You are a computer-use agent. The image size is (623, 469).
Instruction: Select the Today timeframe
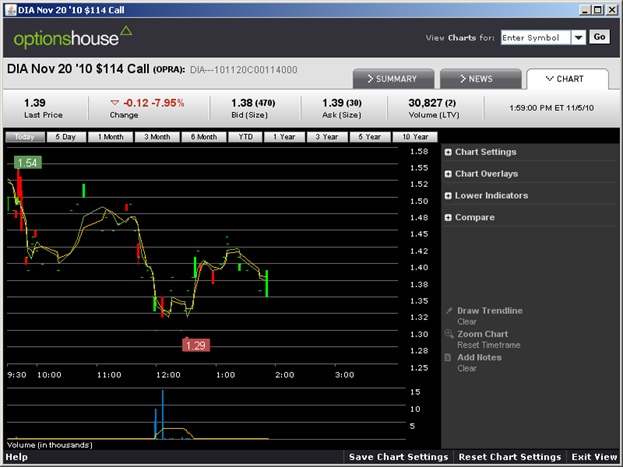[25, 137]
